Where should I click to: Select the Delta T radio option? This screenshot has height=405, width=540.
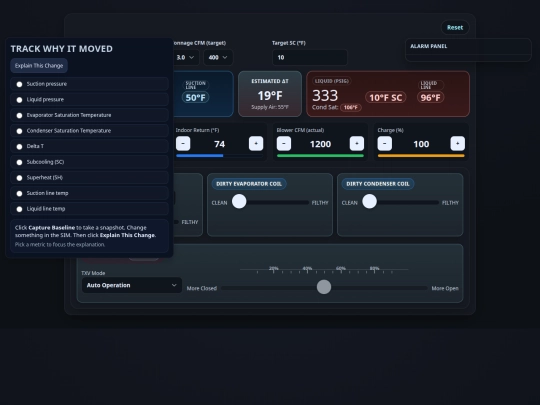coord(19,146)
